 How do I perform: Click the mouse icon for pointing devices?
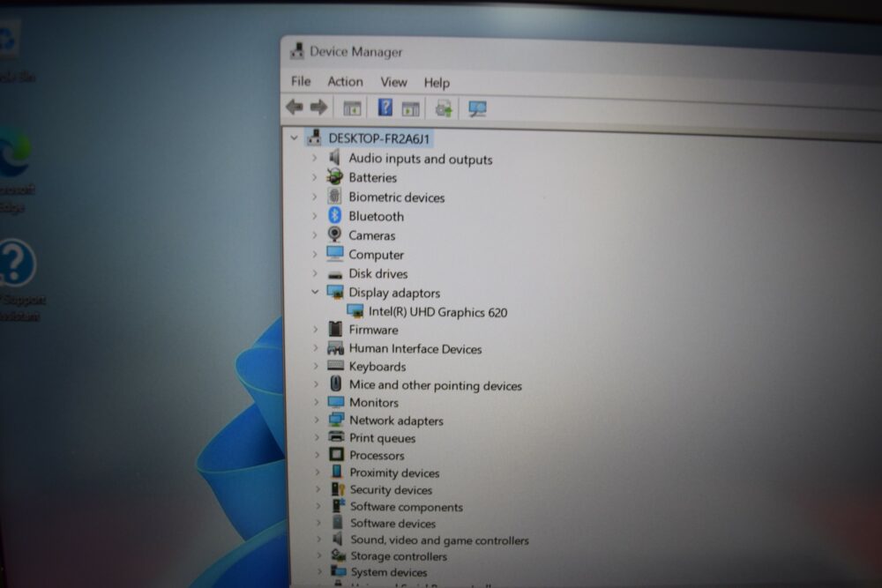pyautogui.click(x=336, y=384)
